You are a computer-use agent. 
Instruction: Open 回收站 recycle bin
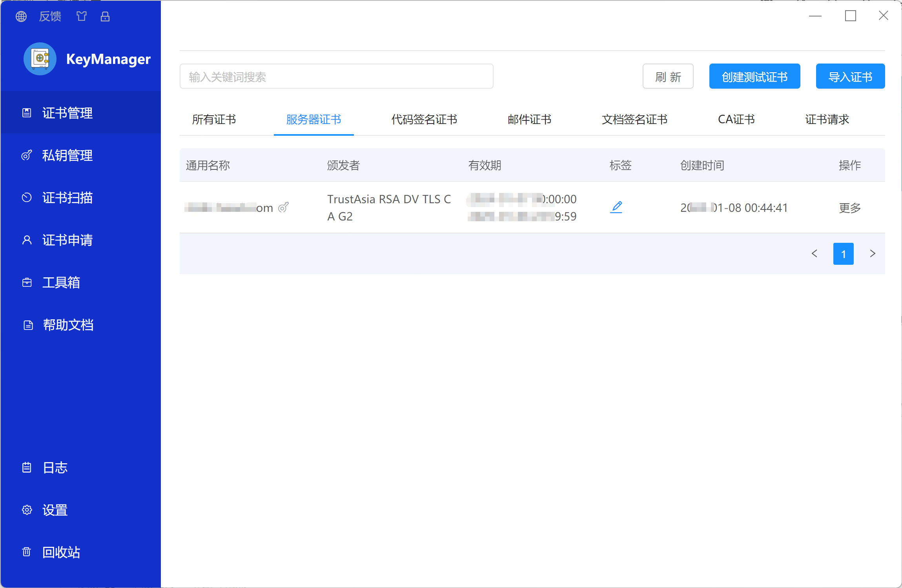pos(61,552)
